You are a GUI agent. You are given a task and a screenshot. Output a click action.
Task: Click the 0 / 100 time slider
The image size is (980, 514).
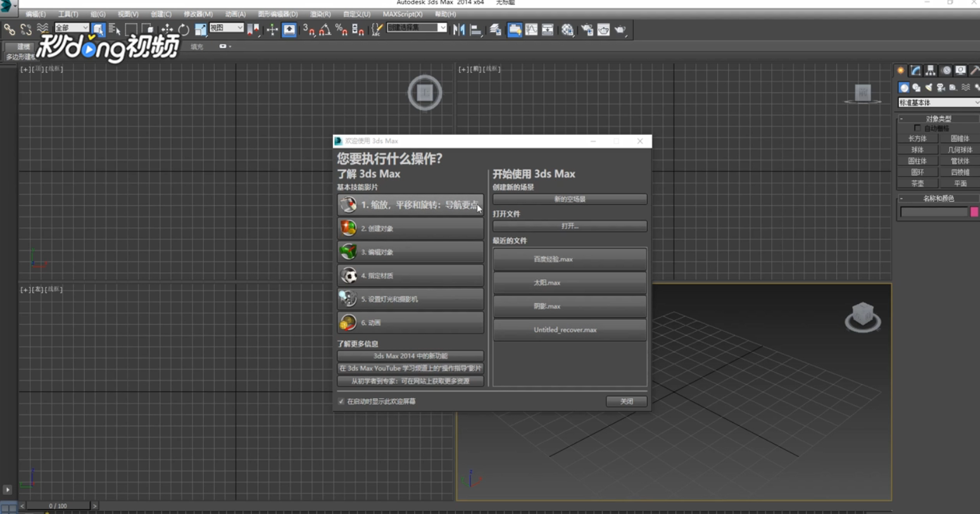pyautogui.click(x=58, y=506)
